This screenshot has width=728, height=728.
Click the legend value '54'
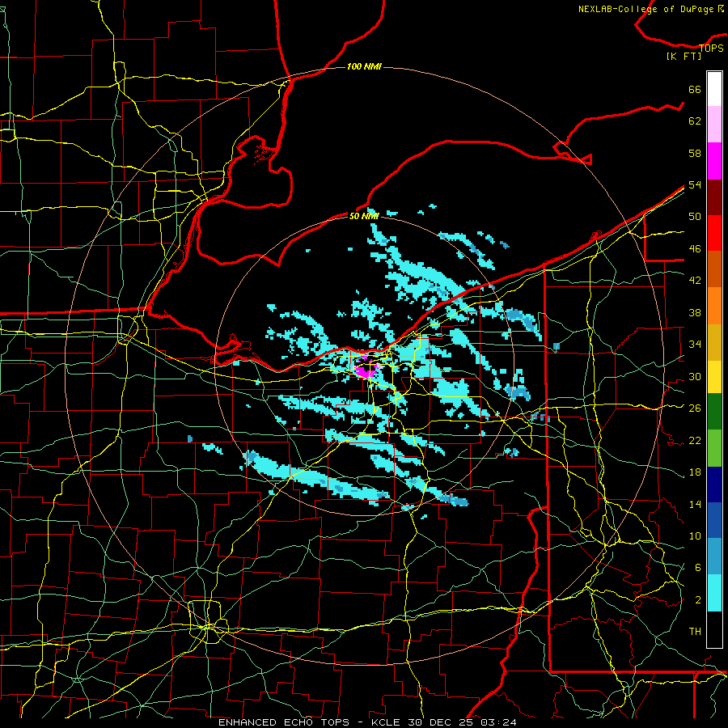pyautogui.click(x=695, y=184)
